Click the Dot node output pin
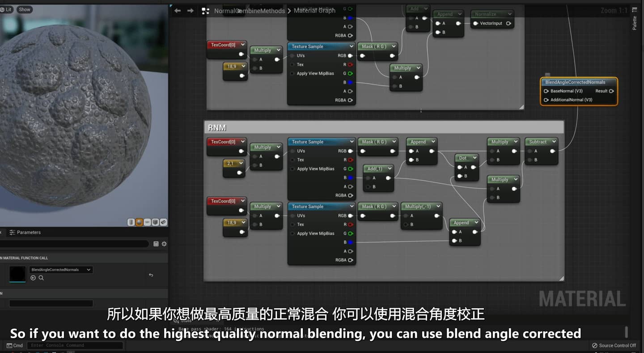This screenshot has height=353, width=644. (x=473, y=167)
